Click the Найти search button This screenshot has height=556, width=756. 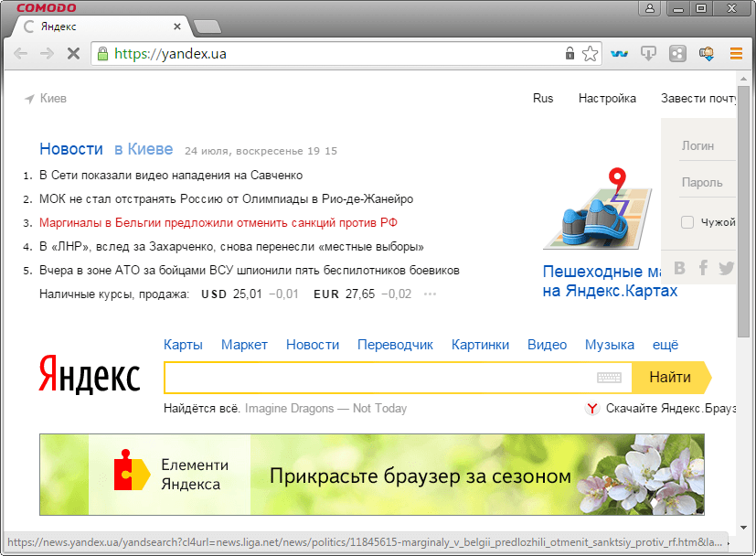point(671,377)
